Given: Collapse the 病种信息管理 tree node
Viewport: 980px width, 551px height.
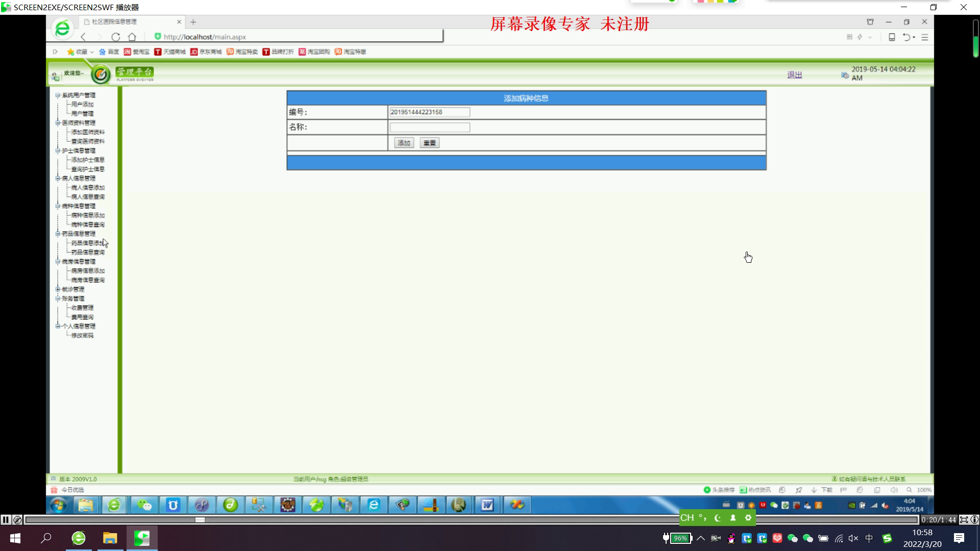Looking at the screenshot, I should coord(58,206).
